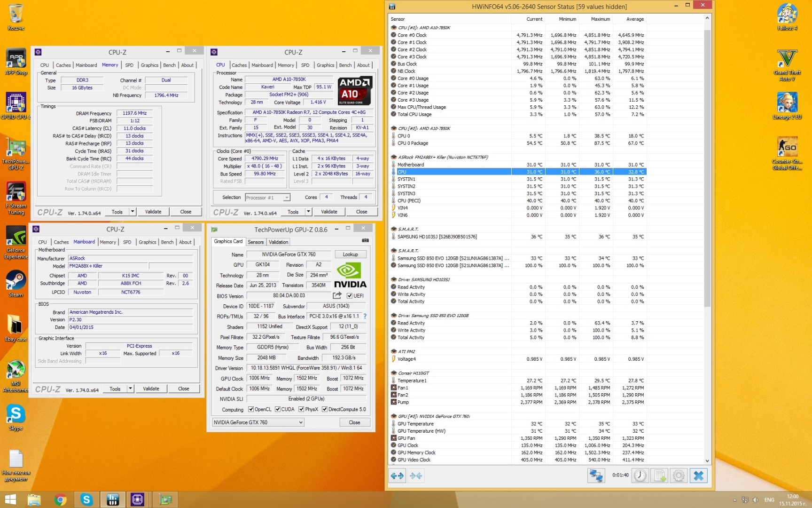Select Grand Theft Auto V desktop shortcut
Screen dimensions: 812x508
click(x=787, y=64)
